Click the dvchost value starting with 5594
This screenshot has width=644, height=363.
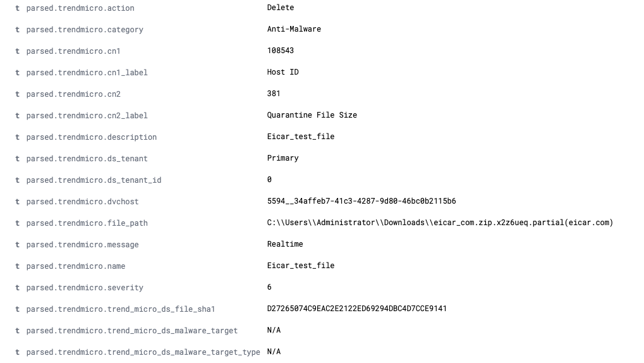coord(361,201)
